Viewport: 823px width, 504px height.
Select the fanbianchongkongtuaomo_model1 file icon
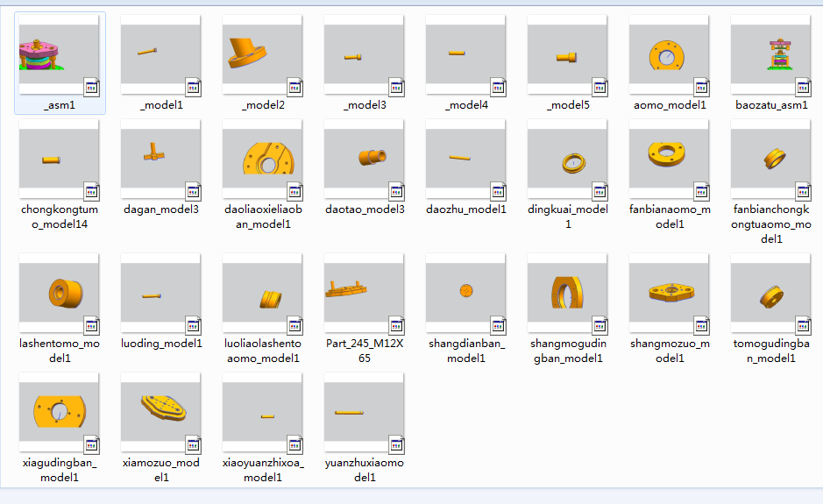click(x=771, y=159)
